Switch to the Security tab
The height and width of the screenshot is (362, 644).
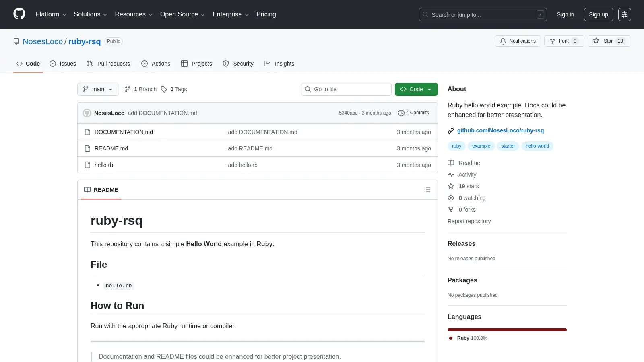pyautogui.click(x=238, y=64)
